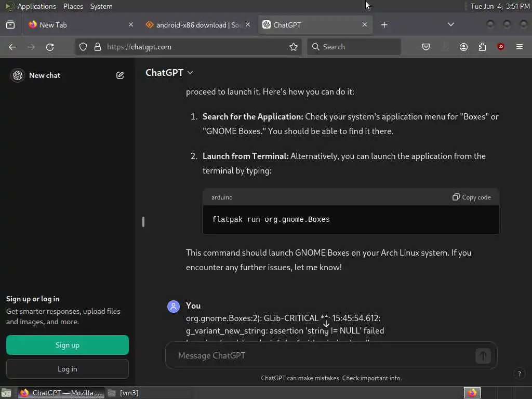
Task: Click the Firefox tray icon in the bottom panel
Action: [x=472, y=393]
